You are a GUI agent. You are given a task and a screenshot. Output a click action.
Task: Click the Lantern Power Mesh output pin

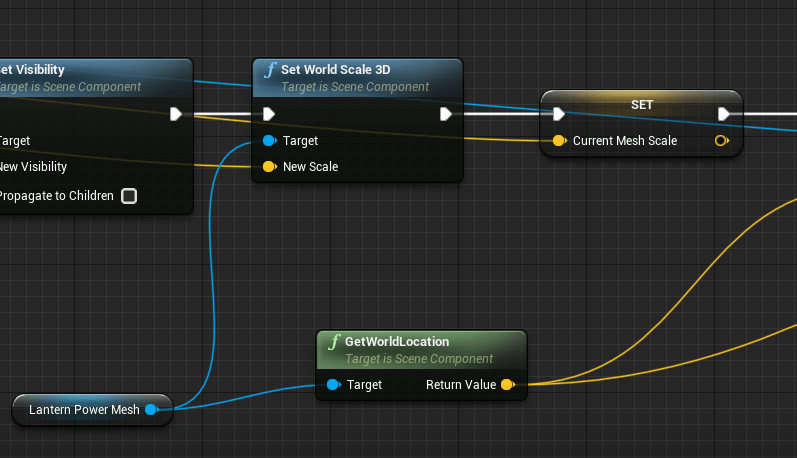(151, 409)
